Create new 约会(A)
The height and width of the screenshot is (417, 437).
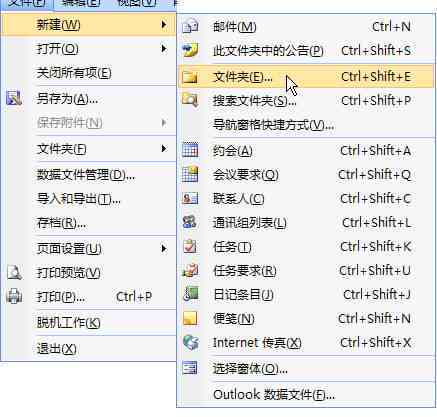point(306,150)
